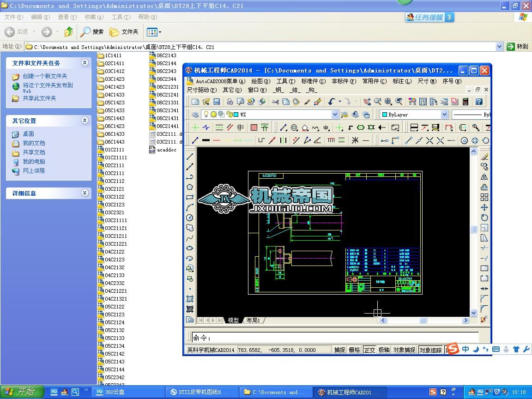Select the Erase tool in Modify toolbar
The width and height of the screenshot is (532, 399).
pos(484,157)
